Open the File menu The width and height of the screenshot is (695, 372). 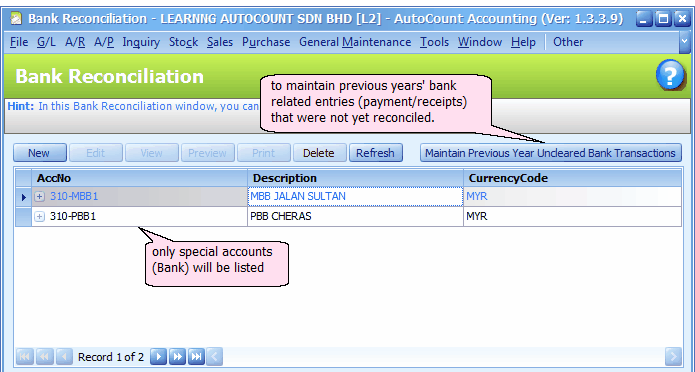(19, 42)
